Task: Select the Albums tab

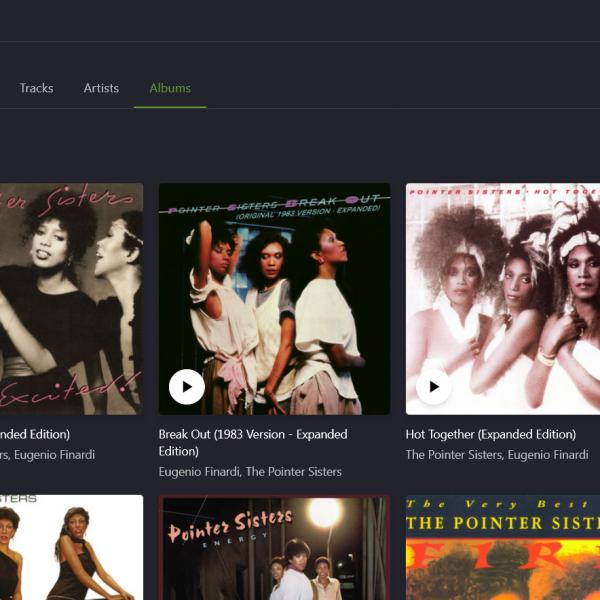Action: 170,88
